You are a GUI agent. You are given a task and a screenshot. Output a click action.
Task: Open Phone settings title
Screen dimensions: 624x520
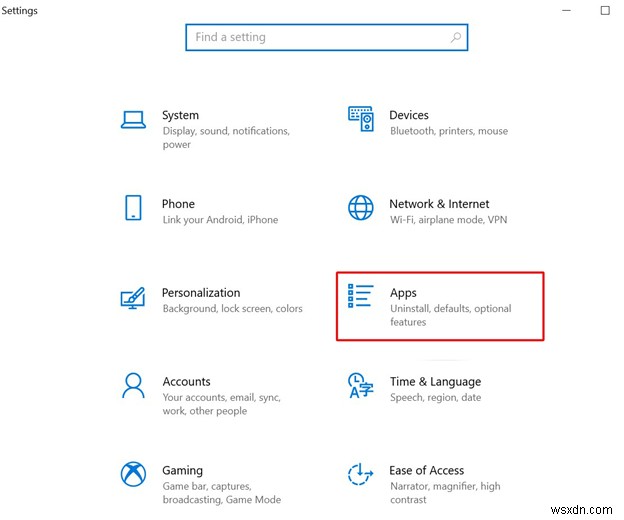(178, 204)
